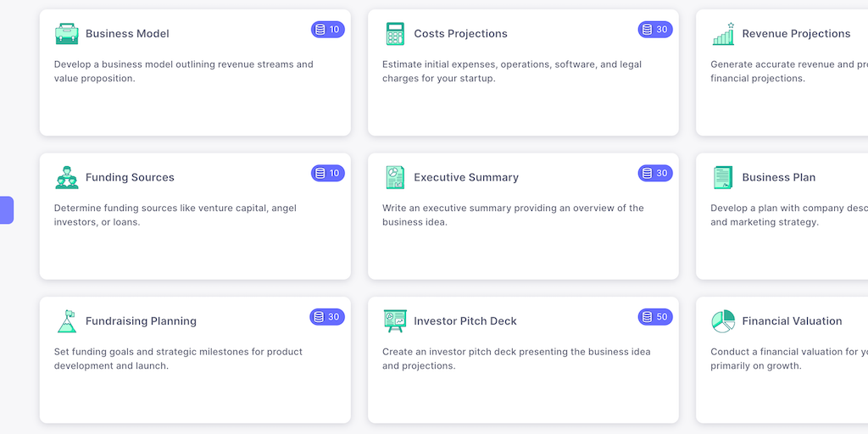Click the Investor Pitch Deck presentation icon
The width and height of the screenshot is (868, 434).
coord(394,321)
